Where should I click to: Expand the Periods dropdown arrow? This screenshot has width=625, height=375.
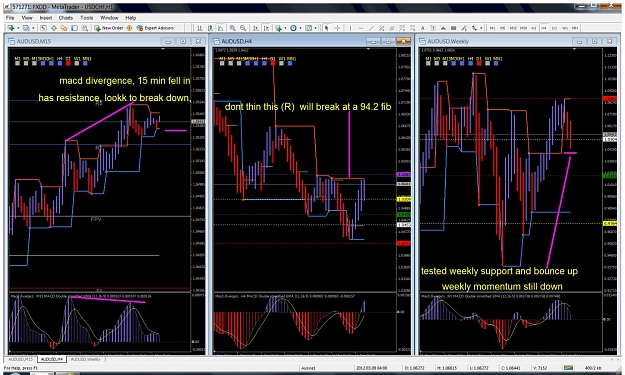click(x=300, y=28)
